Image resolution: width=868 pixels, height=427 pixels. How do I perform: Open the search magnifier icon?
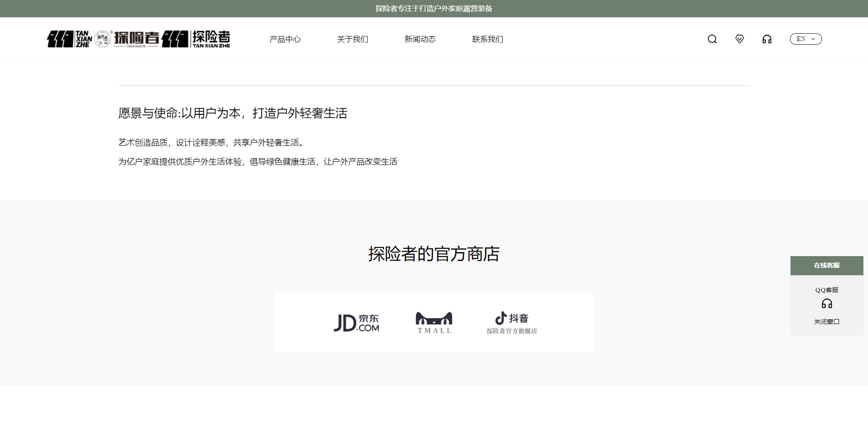click(712, 39)
